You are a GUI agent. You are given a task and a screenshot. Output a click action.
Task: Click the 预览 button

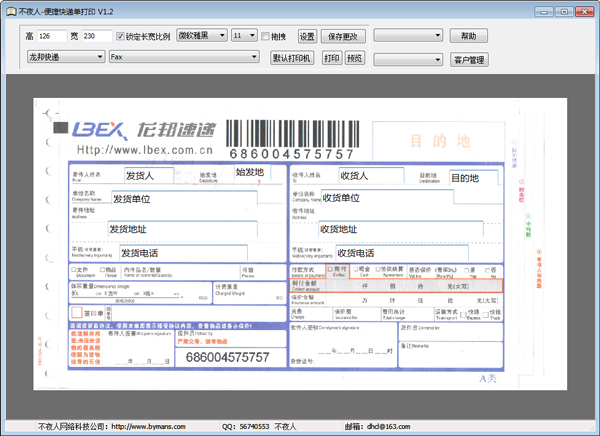point(354,58)
